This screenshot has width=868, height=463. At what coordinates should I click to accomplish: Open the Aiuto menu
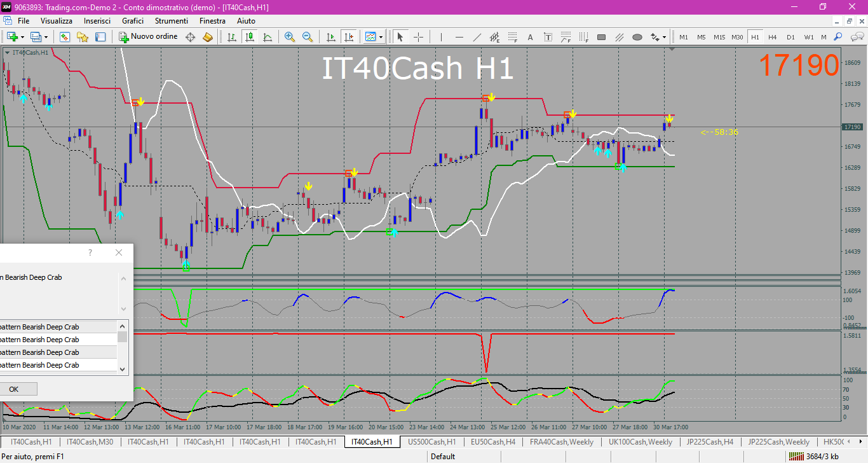pyautogui.click(x=246, y=21)
